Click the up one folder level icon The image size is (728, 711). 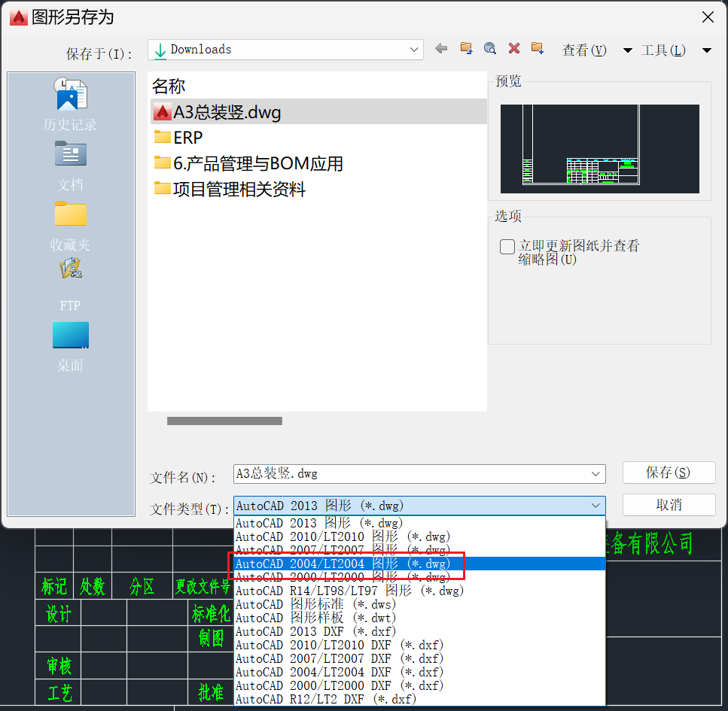coord(466,48)
